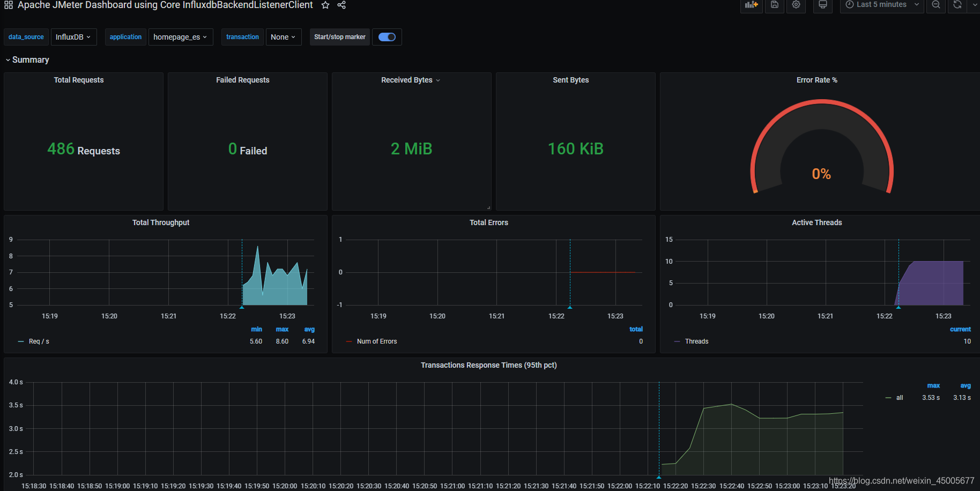Open the Total Errors panel title

tap(489, 222)
